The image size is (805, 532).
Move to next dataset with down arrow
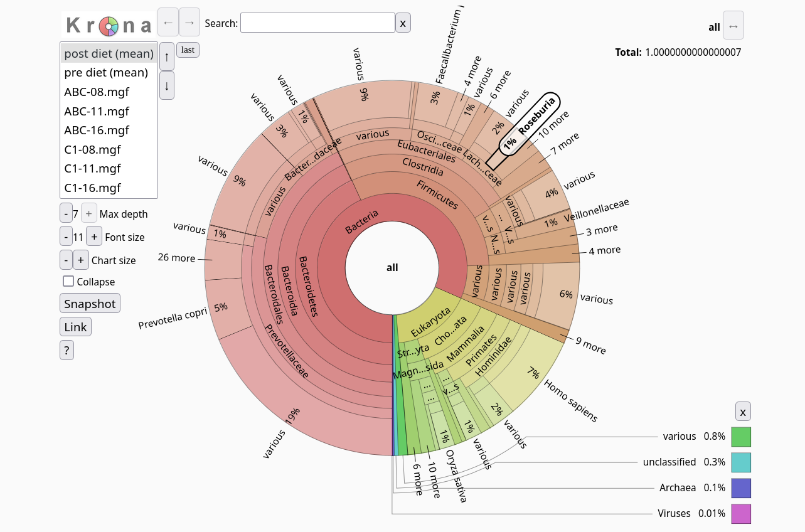(166, 86)
